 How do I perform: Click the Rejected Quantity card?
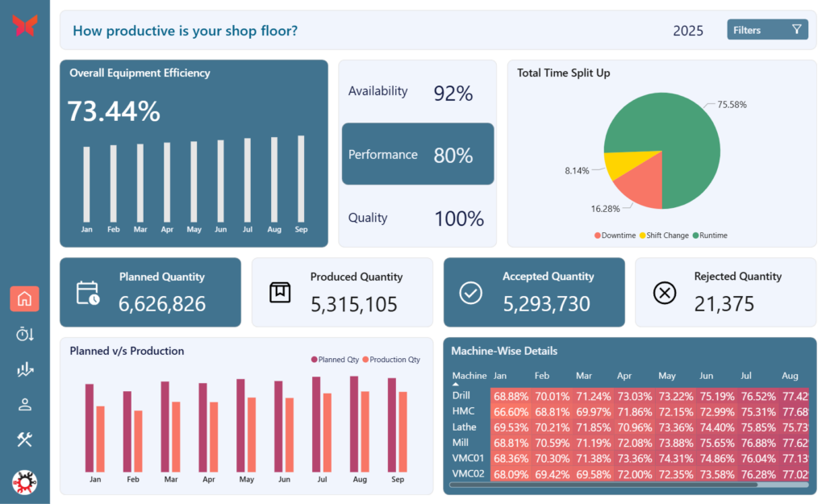(x=725, y=292)
